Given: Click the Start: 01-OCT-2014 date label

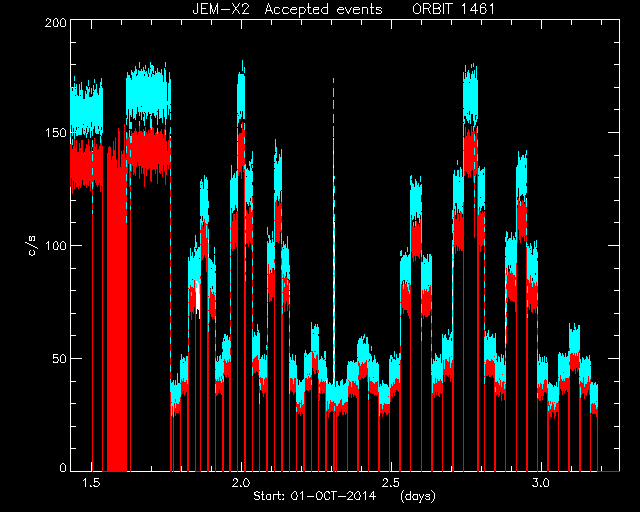Looking at the screenshot, I should coord(314,496).
